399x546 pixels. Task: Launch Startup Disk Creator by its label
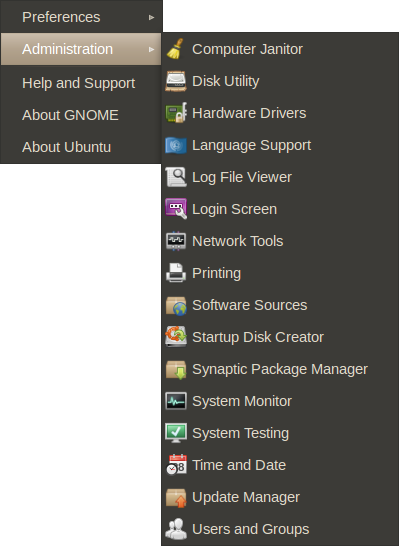(258, 337)
